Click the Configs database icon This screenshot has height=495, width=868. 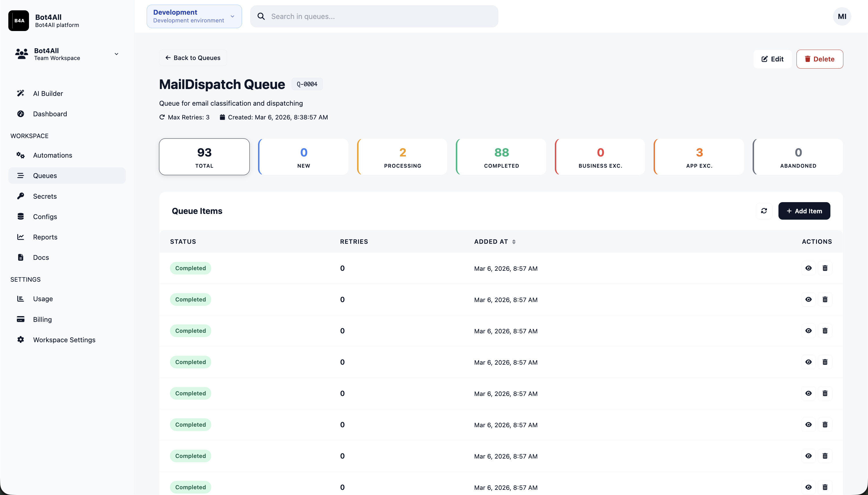[x=20, y=216]
